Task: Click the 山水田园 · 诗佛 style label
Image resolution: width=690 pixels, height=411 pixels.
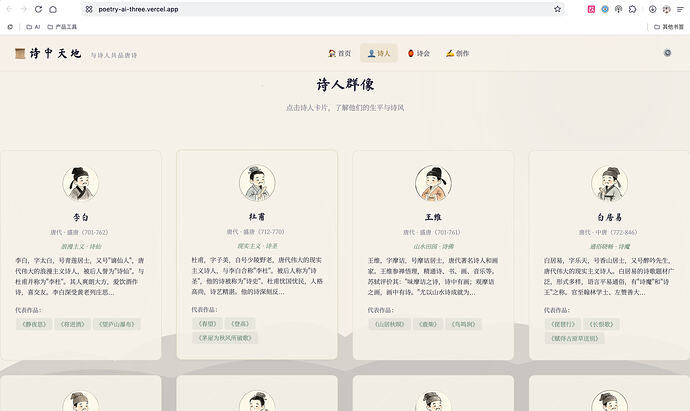Action: [433, 246]
